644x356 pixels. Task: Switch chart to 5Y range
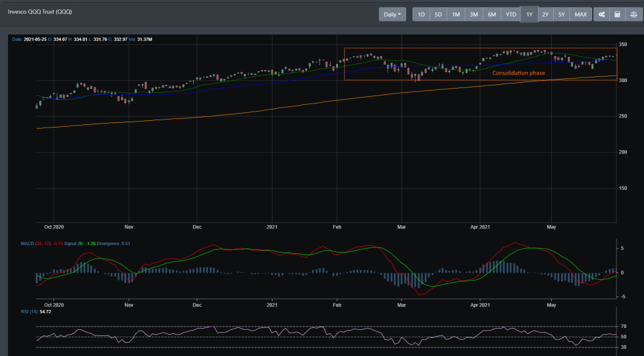point(561,15)
